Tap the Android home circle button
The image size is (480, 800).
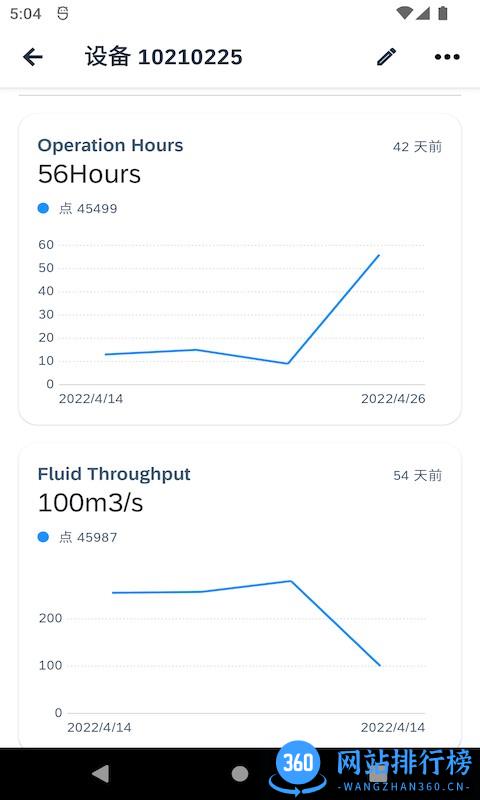[240, 773]
